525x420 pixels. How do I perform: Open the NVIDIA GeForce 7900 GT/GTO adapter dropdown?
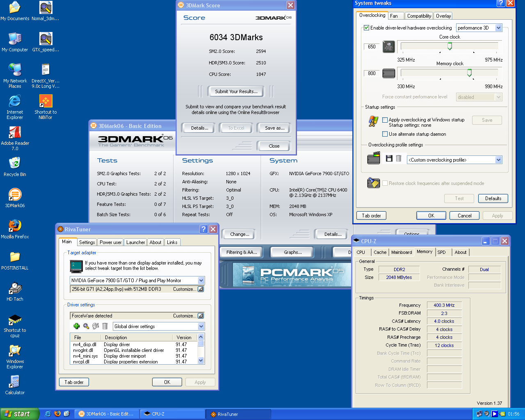click(x=201, y=281)
